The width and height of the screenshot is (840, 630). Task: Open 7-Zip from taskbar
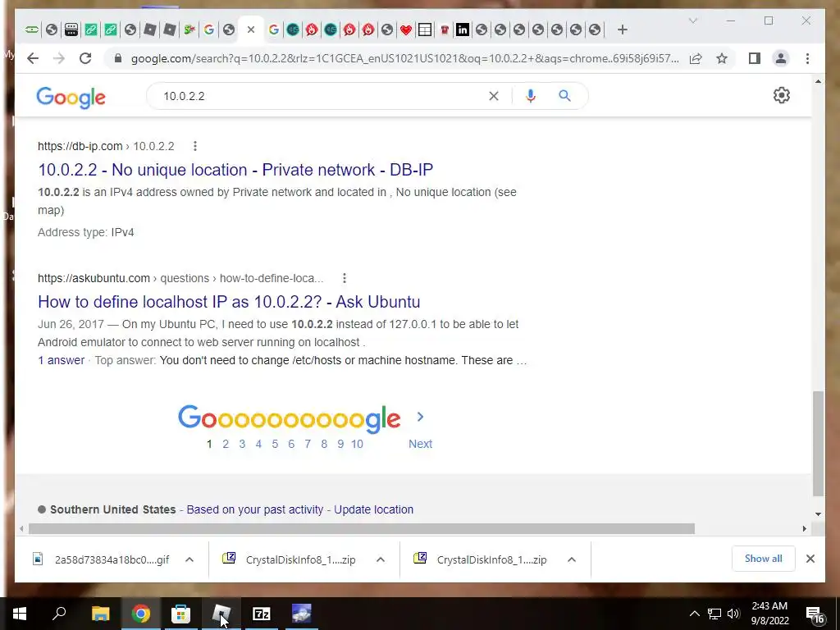[261, 614]
